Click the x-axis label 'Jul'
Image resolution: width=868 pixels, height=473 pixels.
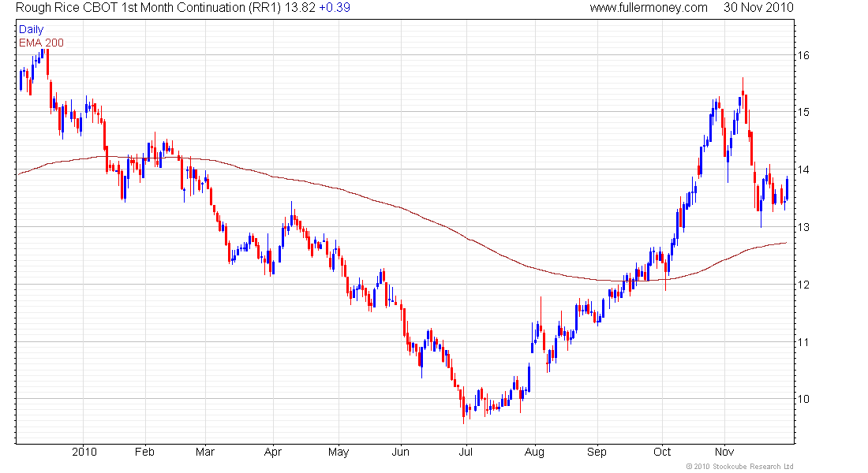[x=466, y=452]
